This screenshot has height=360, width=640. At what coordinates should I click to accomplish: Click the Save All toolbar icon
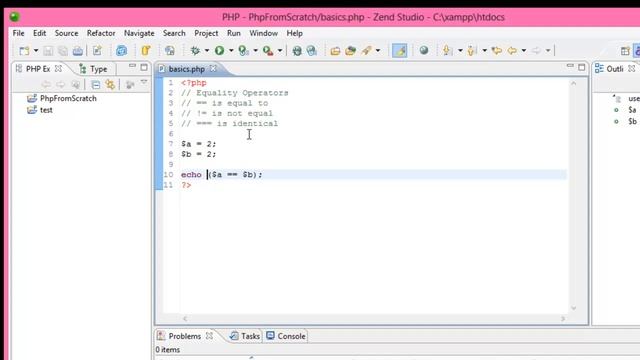click(x=62, y=51)
